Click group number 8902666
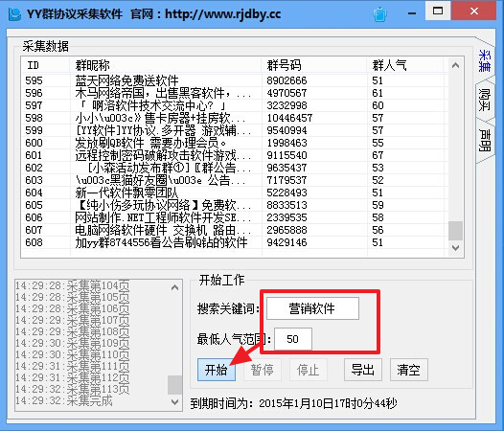Image resolution: width=504 pixels, height=431 pixels. pyautogui.click(x=286, y=80)
